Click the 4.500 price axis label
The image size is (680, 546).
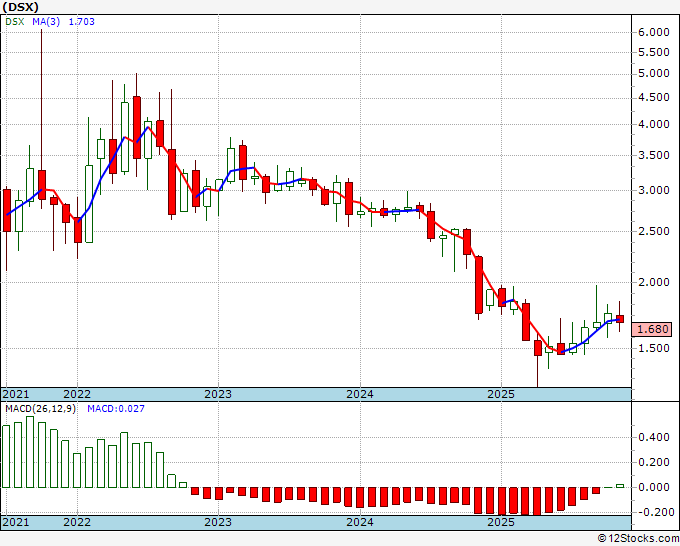click(654, 98)
